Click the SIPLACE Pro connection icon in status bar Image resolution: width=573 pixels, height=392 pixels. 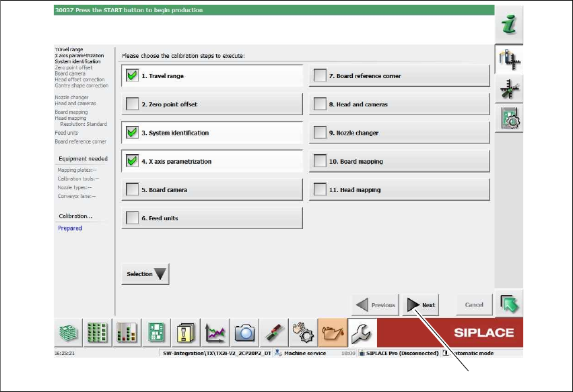(362, 353)
